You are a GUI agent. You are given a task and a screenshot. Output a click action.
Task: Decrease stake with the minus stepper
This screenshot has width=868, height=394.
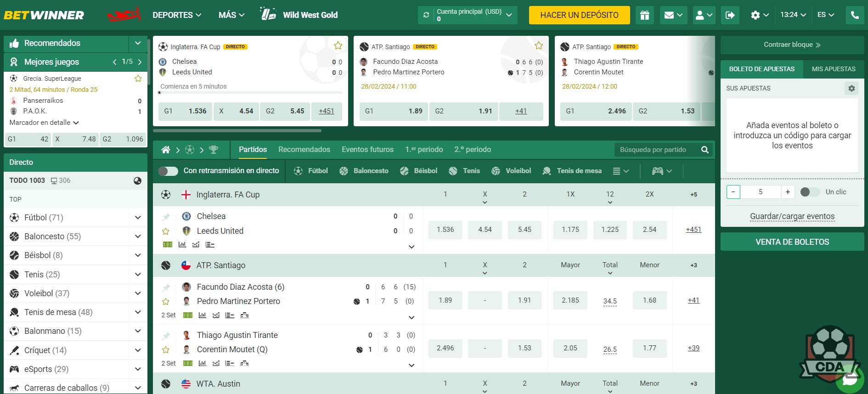[x=733, y=192]
